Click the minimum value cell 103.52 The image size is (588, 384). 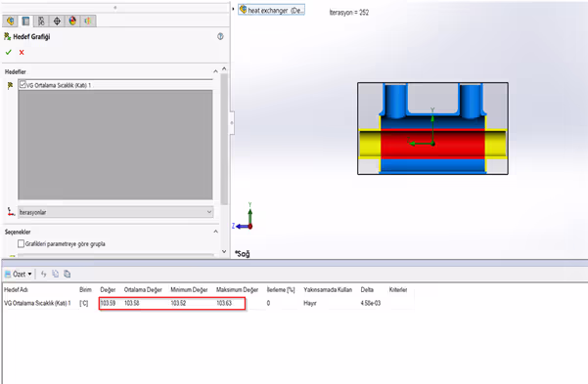pyautogui.click(x=178, y=303)
